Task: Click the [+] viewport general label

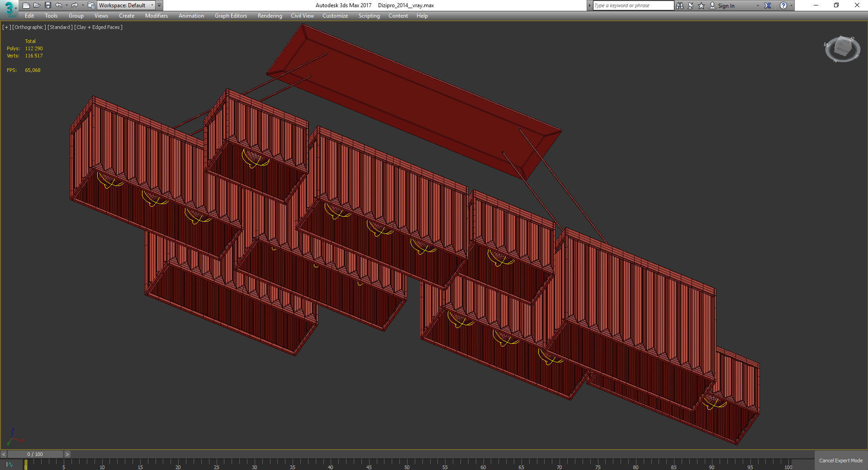Action: coord(6,27)
